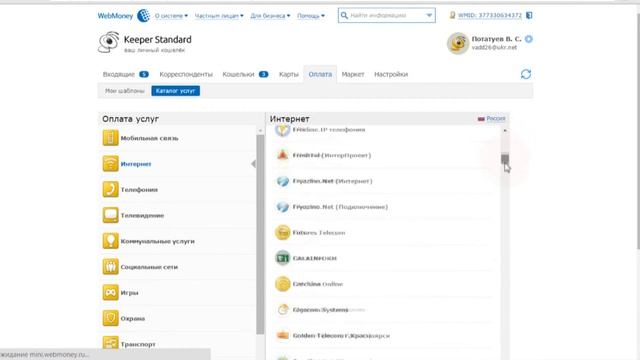Open the Телефония handset icon
The width and height of the screenshot is (640, 360).
pos(110,189)
